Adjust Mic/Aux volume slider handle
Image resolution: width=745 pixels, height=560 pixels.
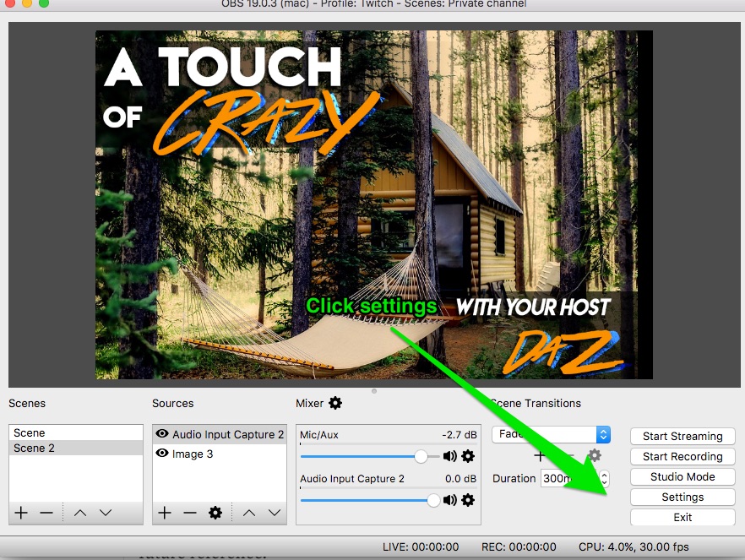[x=421, y=456]
